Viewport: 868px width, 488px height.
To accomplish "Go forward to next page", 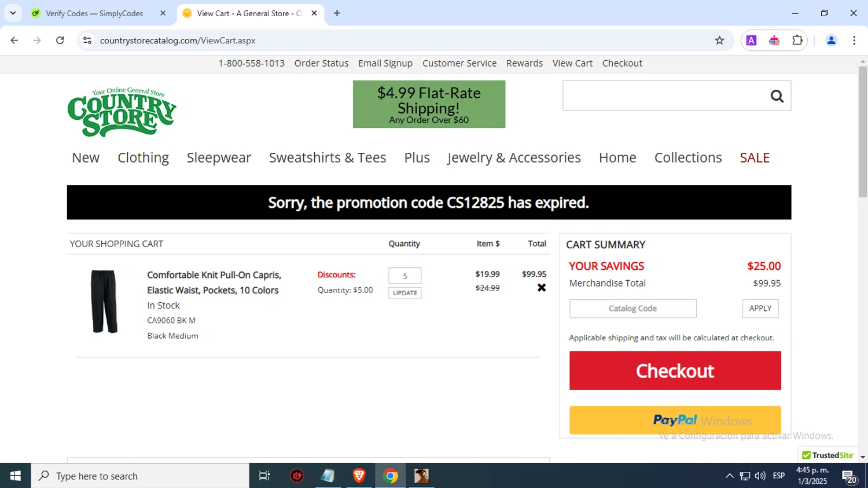I will [37, 41].
